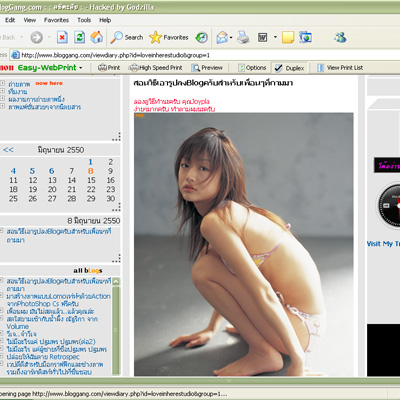Open the Mail button dropdown arrow
Viewport: 400px width, 400px height.
pos(231,37)
